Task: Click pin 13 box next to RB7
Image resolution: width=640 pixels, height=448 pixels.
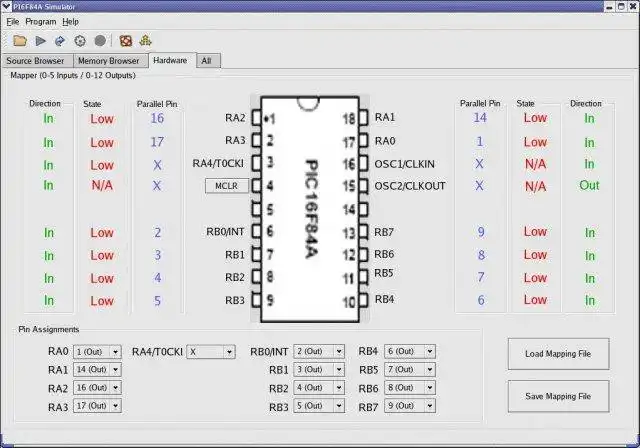Action: point(363,232)
